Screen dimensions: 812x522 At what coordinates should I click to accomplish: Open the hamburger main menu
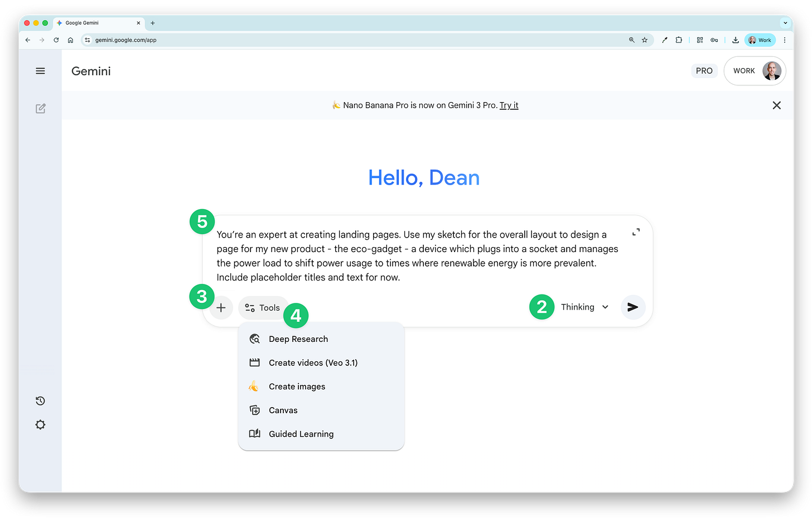coord(40,71)
